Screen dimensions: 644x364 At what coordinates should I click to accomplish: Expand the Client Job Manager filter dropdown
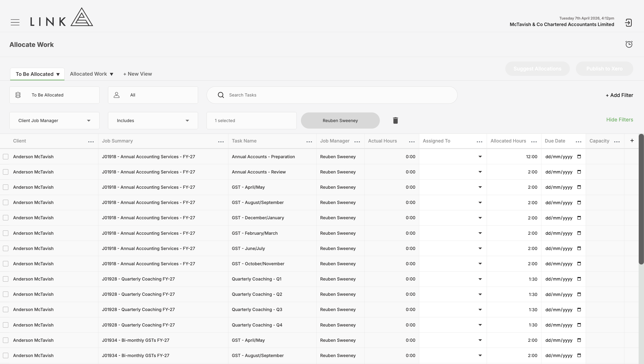[x=54, y=121]
